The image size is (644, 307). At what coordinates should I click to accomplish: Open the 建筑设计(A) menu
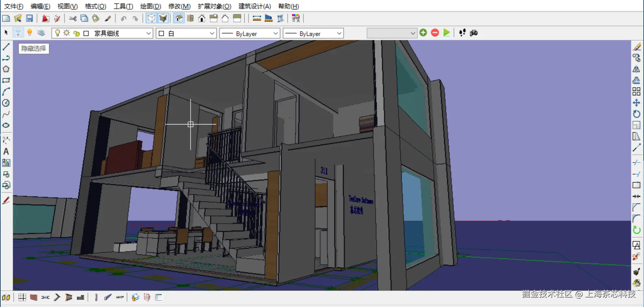pyautogui.click(x=255, y=6)
